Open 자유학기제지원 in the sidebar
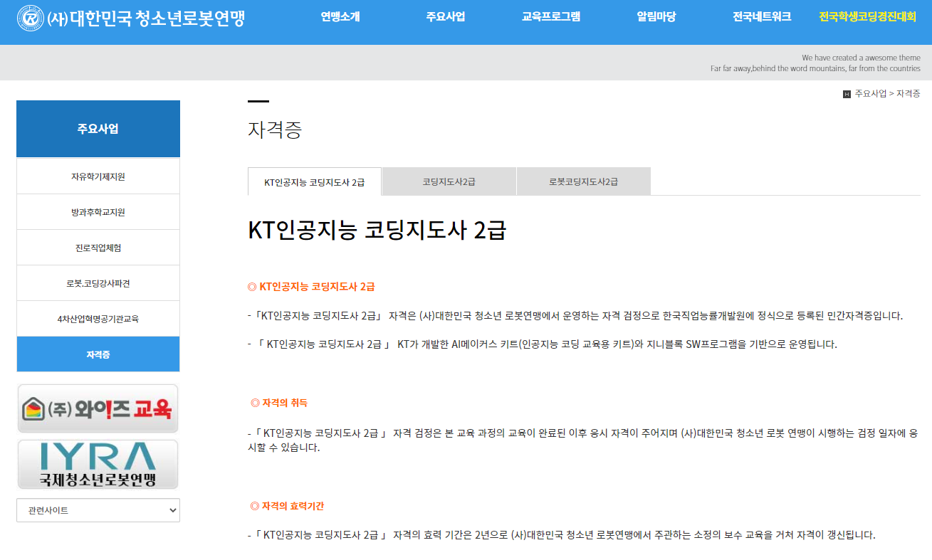 click(x=98, y=176)
